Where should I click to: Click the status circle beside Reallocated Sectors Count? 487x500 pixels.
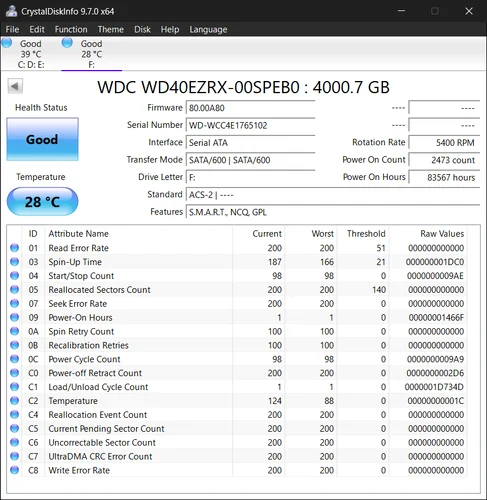(x=14, y=289)
